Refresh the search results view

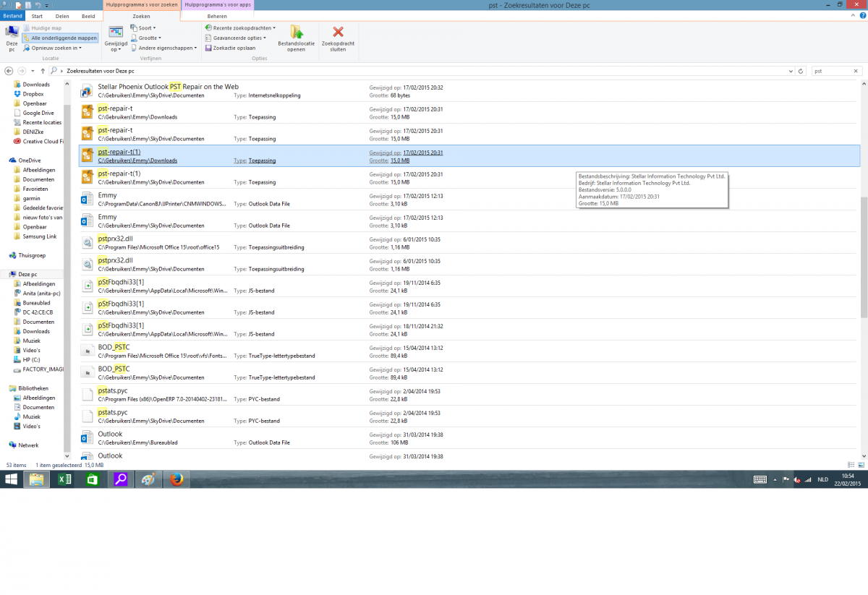pyautogui.click(x=801, y=71)
